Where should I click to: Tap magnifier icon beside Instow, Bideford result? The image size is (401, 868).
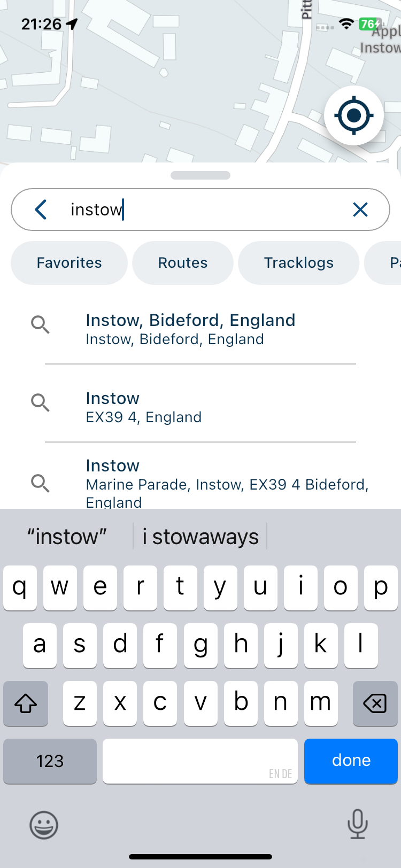(x=40, y=324)
